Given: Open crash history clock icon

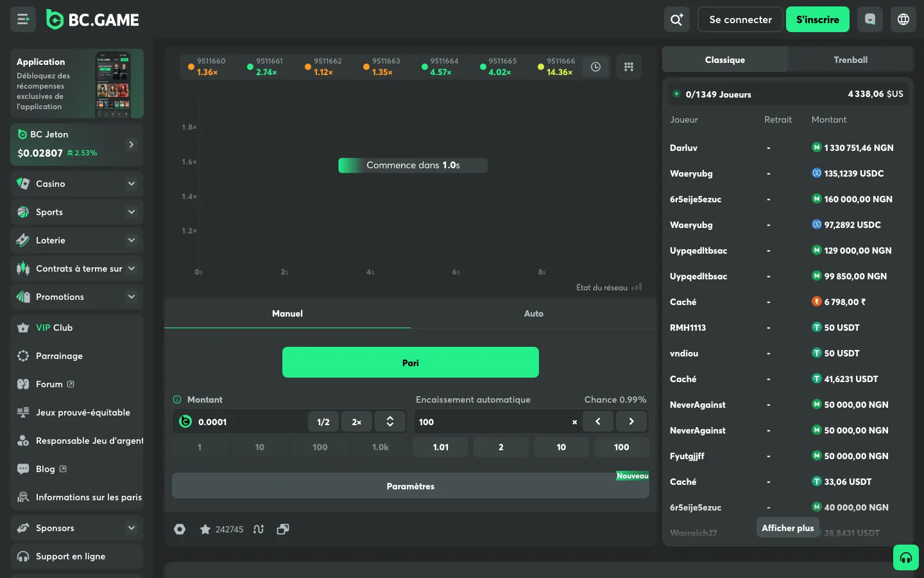Looking at the screenshot, I should (595, 67).
